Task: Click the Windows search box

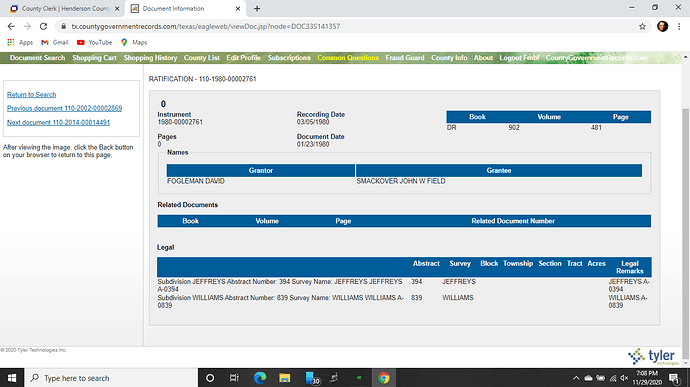Action: (x=111, y=378)
